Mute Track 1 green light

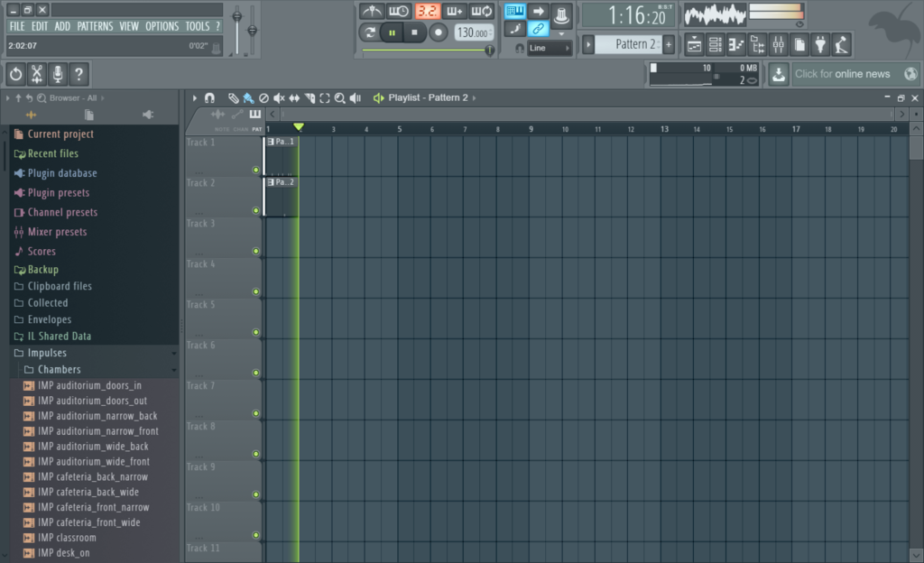tap(255, 171)
